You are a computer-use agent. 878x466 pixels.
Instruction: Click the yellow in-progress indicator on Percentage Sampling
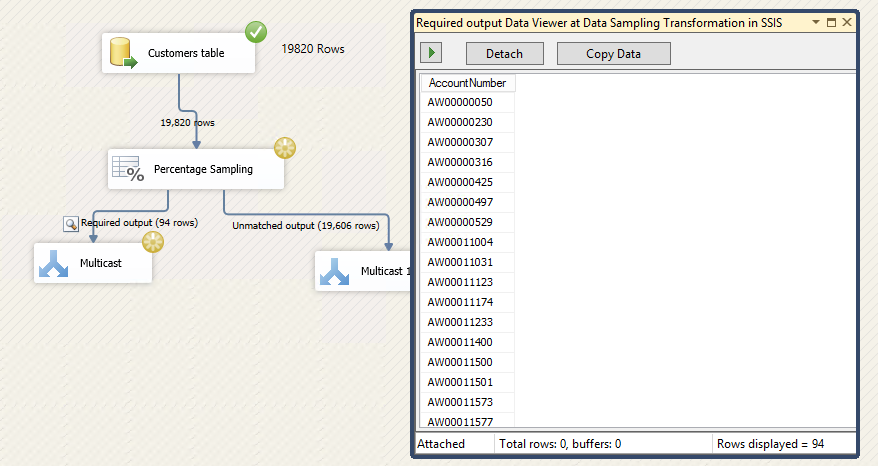tap(285, 149)
